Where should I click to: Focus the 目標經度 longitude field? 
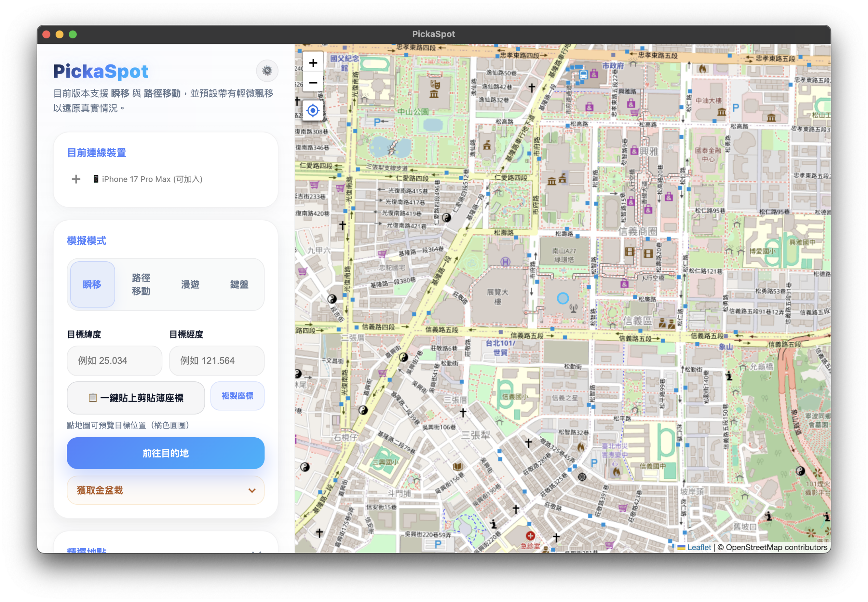[217, 361]
